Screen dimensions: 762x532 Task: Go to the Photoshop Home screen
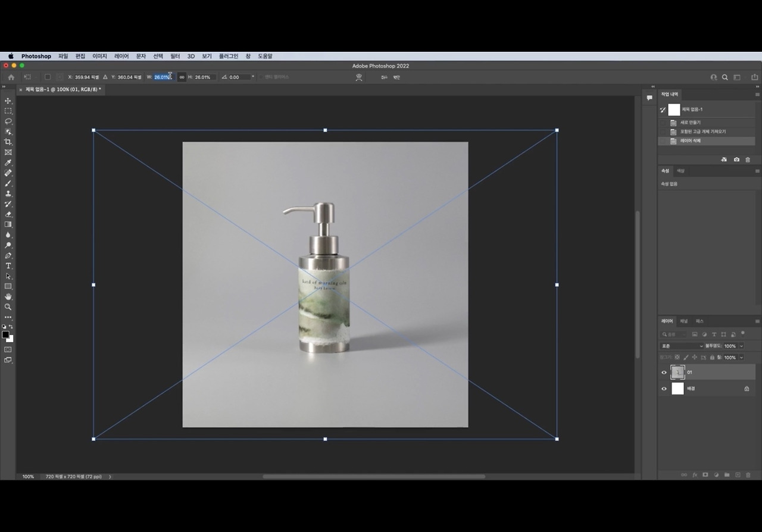(x=11, y=77)
